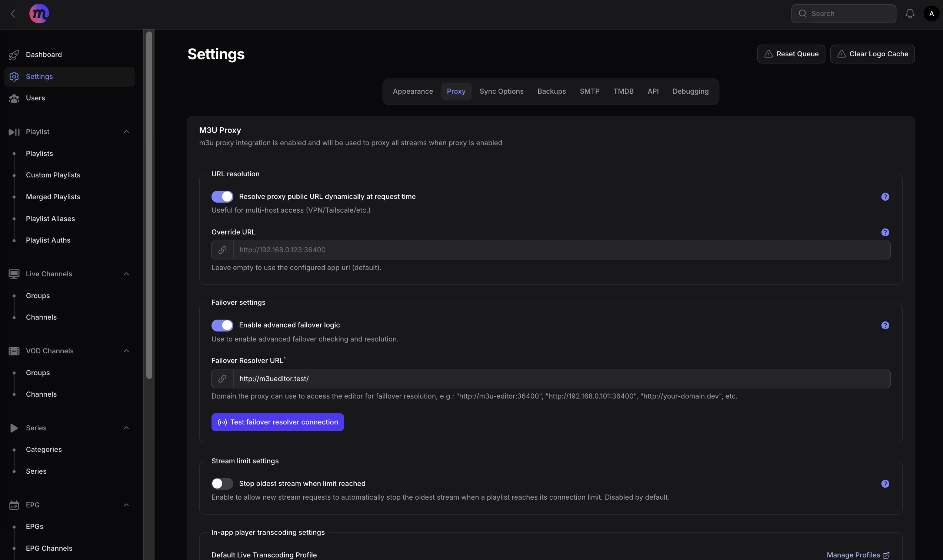This screenshot has width=943, height=560.
Task: Click into the Override URL input field
Action: point(561,250)
